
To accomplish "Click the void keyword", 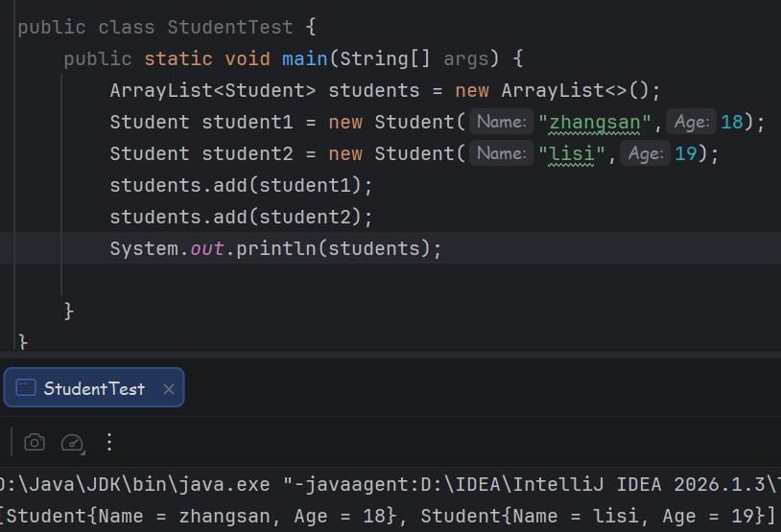I will 248,59.
